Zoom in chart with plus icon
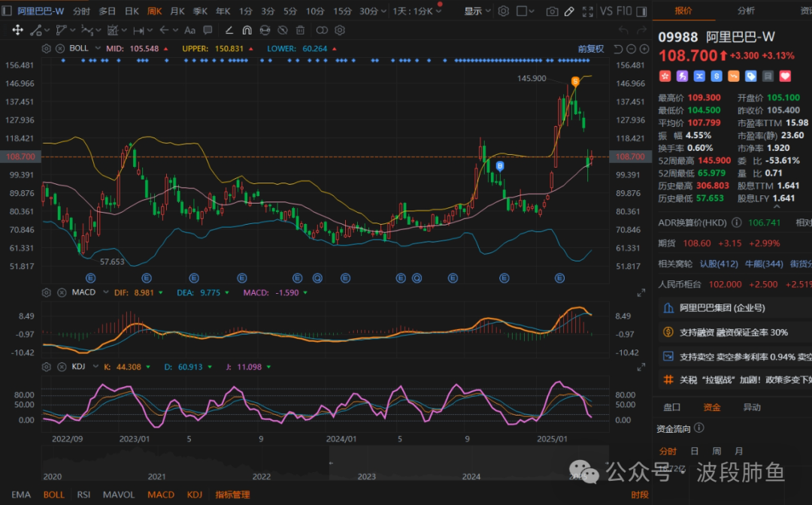812x505 pixels. [644, 49]
